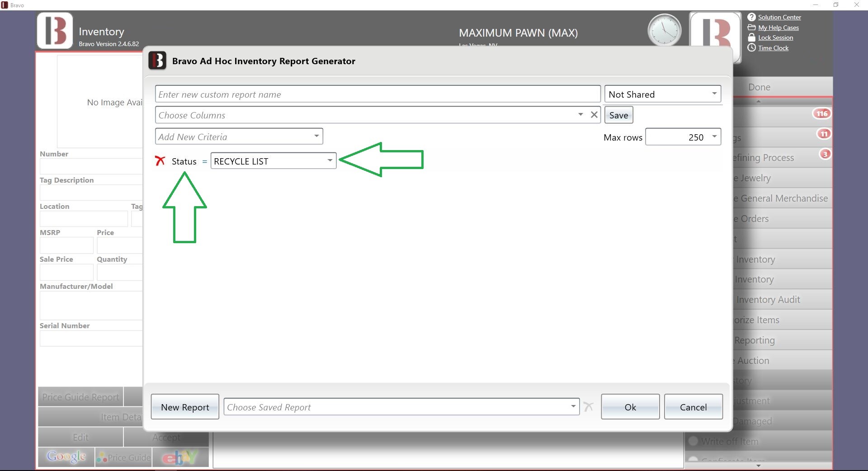Viewport: 868px width, 471px height.
Task: Click the 11 notification badge
Action: coord(824,134)
